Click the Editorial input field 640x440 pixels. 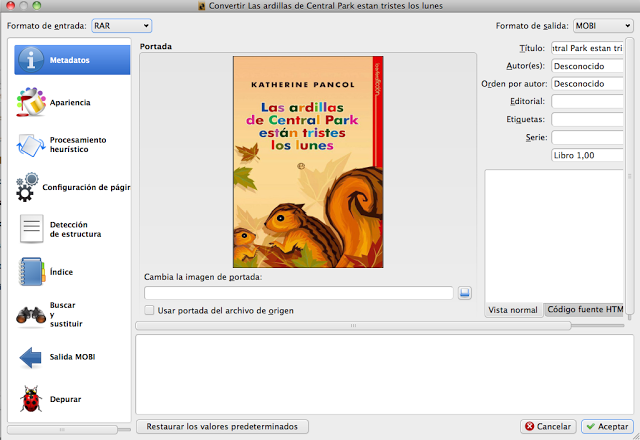587,101
